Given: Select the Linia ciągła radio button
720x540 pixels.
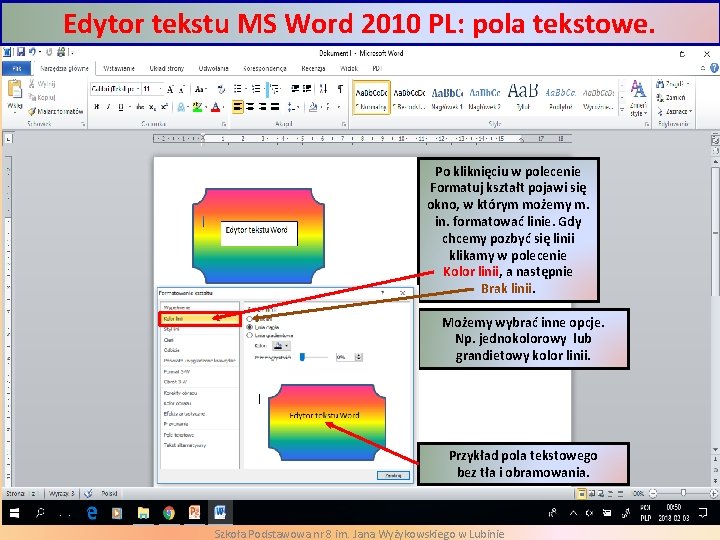Looking at the screenshot, I should [x=250, y=327].
